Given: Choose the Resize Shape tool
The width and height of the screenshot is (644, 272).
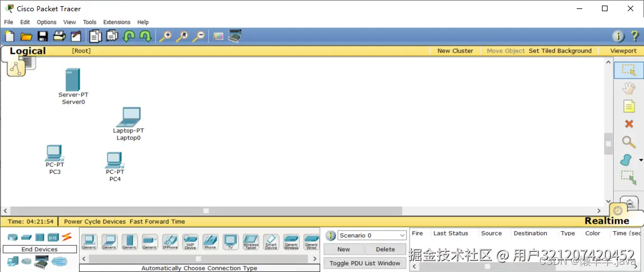Looking at the screenshot, I should 628,177.
